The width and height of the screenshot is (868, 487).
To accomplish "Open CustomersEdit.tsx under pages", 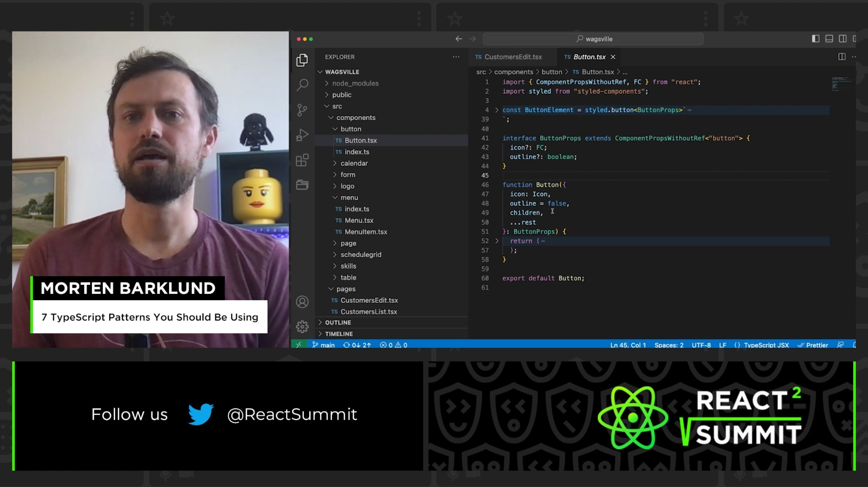I will 392,300.
